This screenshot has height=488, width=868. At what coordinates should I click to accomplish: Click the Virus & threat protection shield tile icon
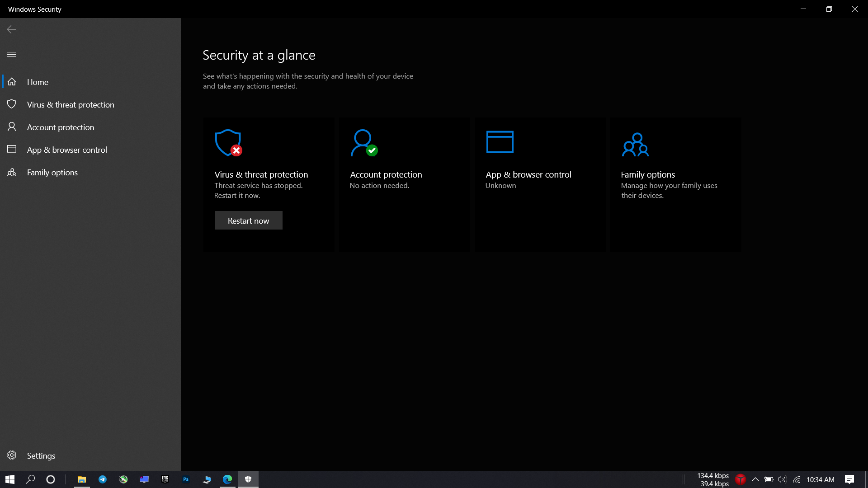click(x=228, y=143)
